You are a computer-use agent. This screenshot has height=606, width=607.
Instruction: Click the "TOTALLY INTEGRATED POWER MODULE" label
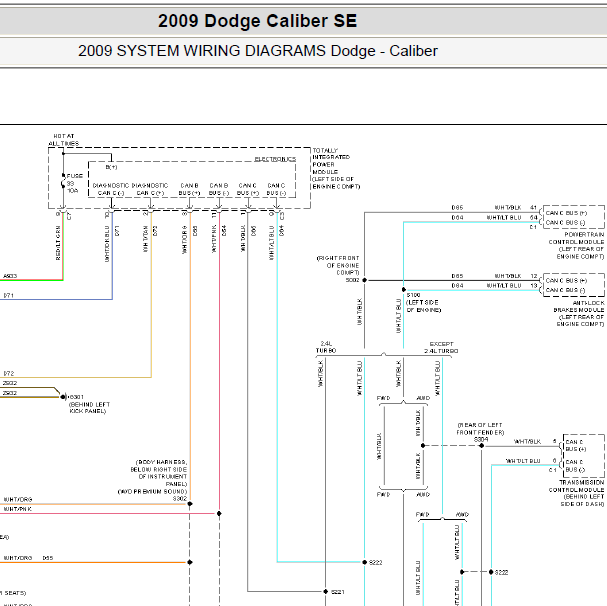[x=331, y=161]
